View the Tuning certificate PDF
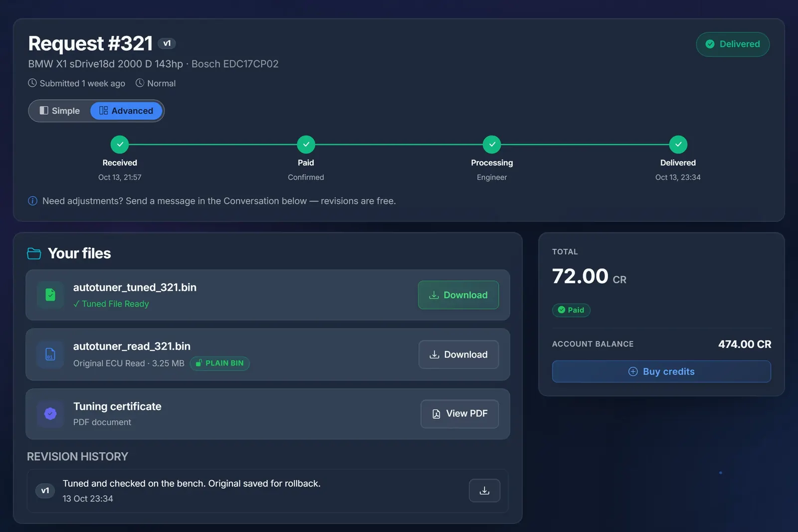This screenshot has height=532, width=798. (x=459, y=414)
